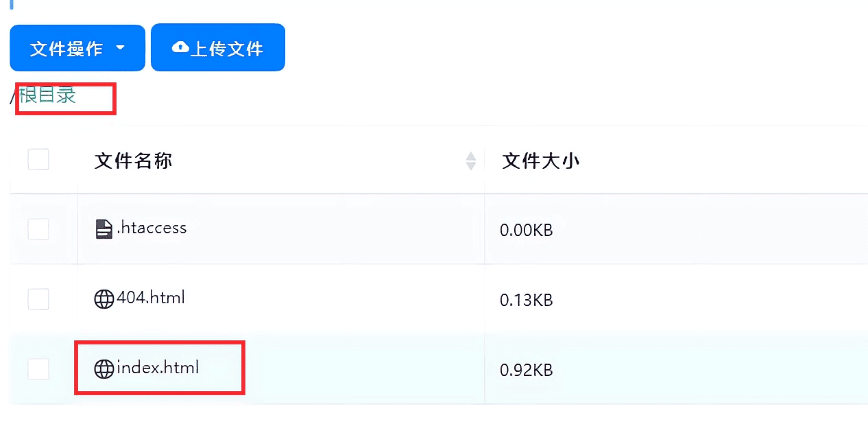The height and width of the screenshot is (435, 868).
Task: Click the .htaccess document file icon
Action: point(104,229)
